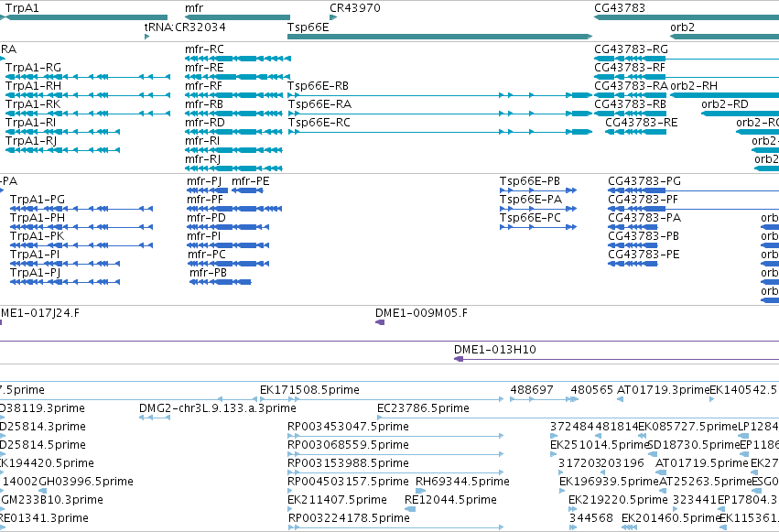Select the tRNA:CR32034 feature label

pyautogui.click(x=185, y=27)
